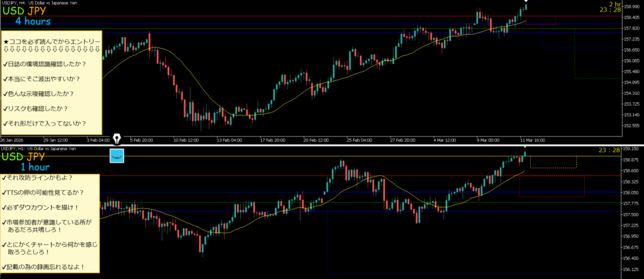Click the '2 hr' label in the H4 chart

[x=614, y=4]
